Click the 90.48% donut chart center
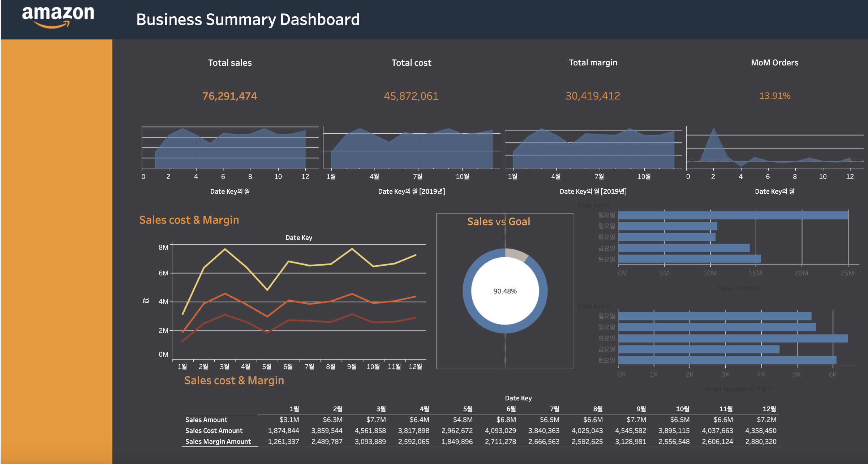This screenshot has height=464, width=868. [x=505, y=291]
